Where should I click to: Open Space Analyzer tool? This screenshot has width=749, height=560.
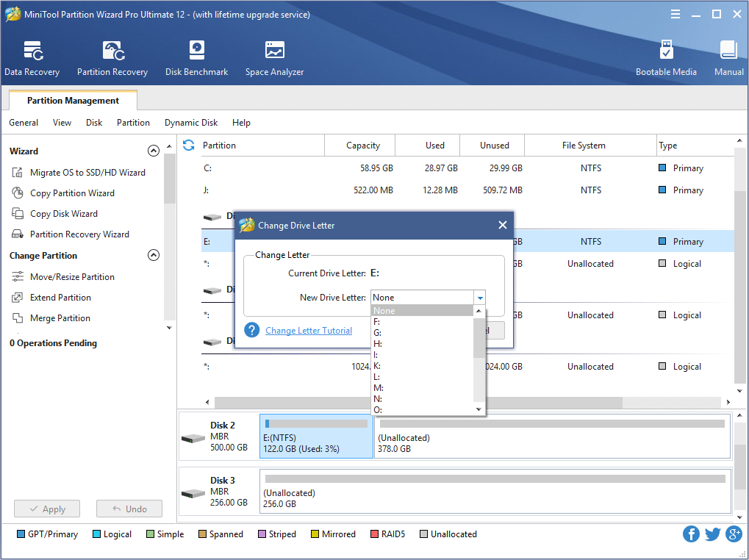coord(274,58)
